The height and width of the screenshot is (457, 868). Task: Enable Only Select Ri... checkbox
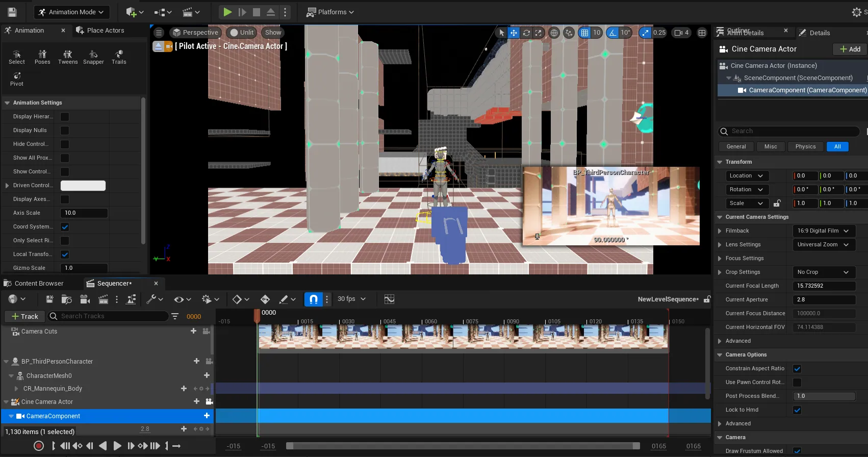click(65, 241)
